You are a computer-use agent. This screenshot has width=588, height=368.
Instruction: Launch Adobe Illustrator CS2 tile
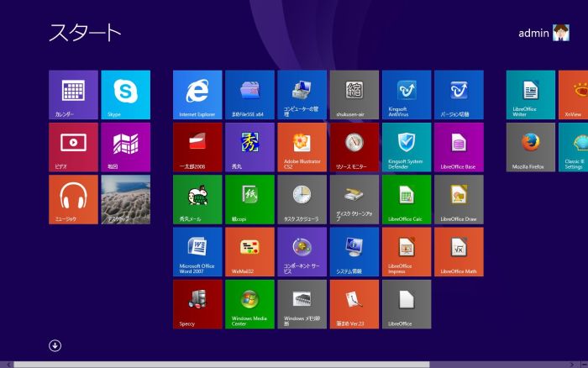point(302,147)
